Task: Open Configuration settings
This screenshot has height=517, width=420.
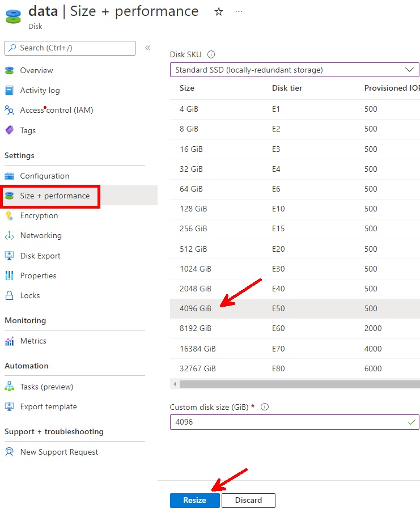Action: pos(45,176)
